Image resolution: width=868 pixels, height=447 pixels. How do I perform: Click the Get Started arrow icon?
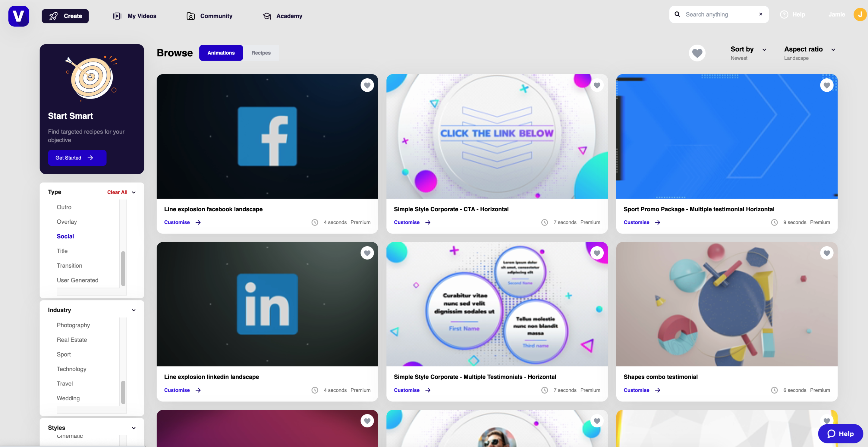(90, 158)
